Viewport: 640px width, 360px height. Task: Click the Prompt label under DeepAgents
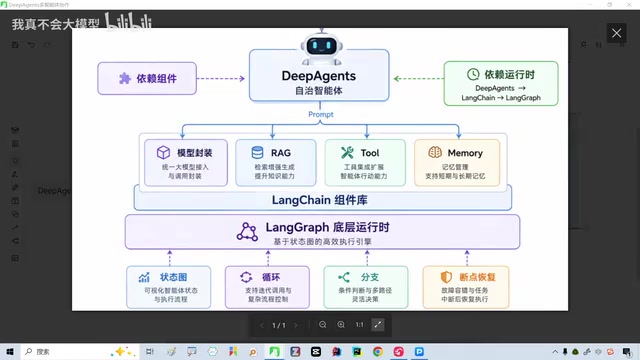pyautogui.click(x=321, y=114)
